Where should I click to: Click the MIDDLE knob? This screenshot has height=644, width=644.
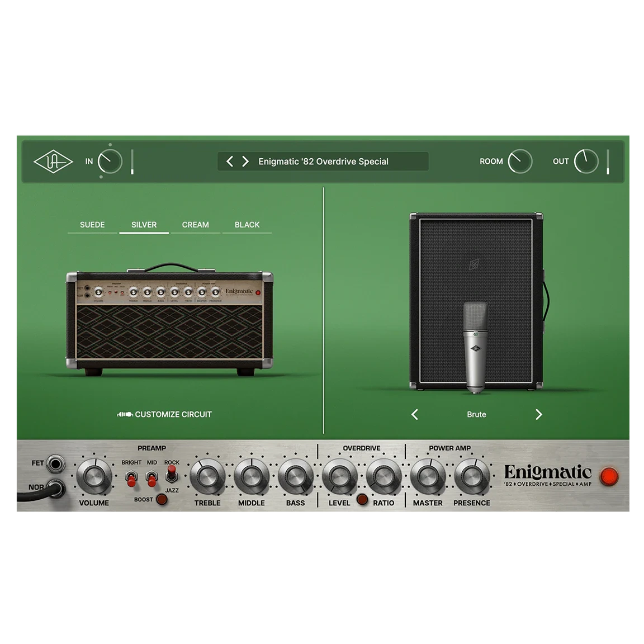click(x=252, y=476)
